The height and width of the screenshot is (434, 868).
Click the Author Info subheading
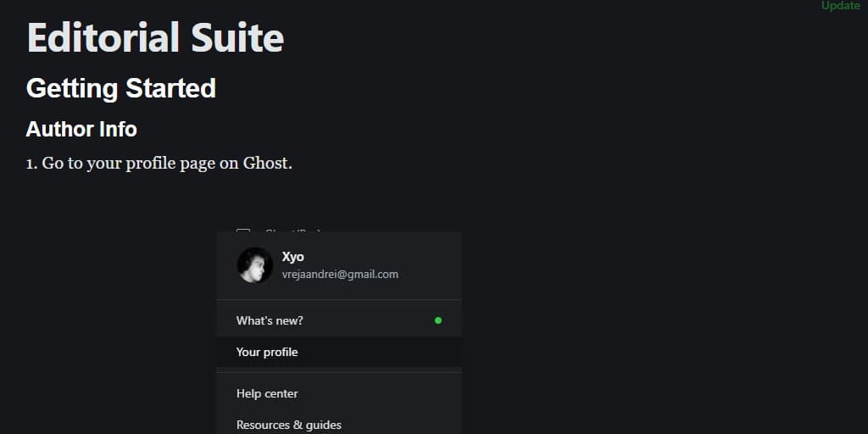pyautogui.click(x=81, y=130)
